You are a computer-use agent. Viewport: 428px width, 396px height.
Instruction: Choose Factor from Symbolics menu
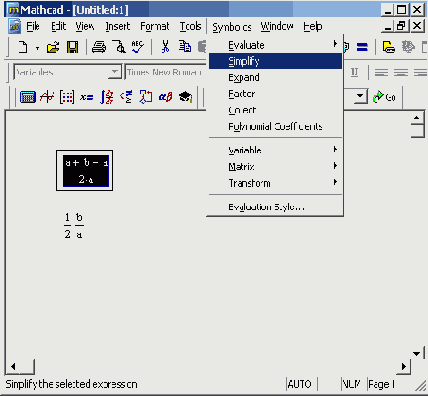pyautogui.click(x=275, y=94)
